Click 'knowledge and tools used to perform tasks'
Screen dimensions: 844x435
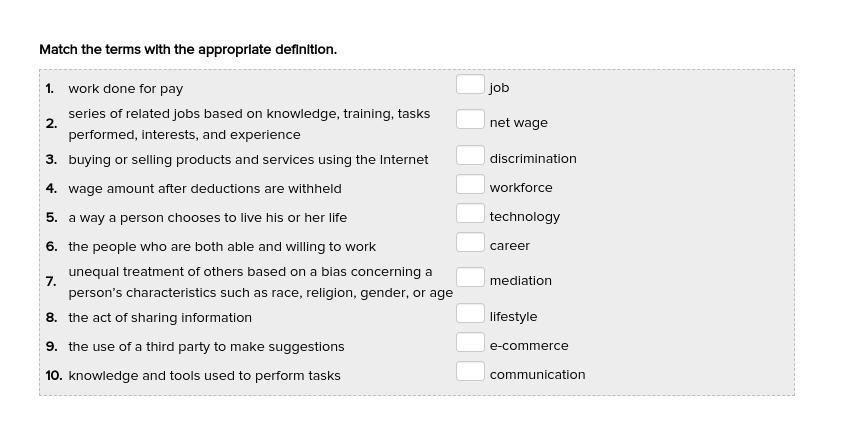pos(204,376)
